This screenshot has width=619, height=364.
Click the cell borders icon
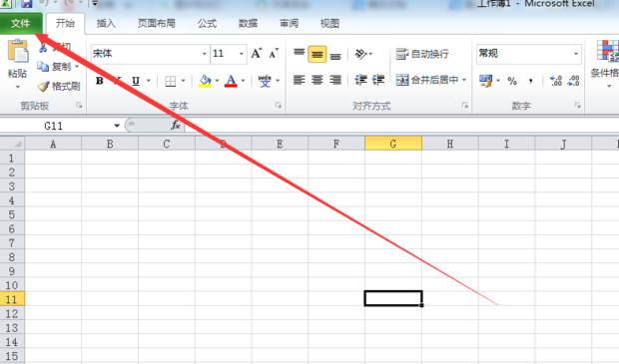pyautogui.click(x=170, y=81)
